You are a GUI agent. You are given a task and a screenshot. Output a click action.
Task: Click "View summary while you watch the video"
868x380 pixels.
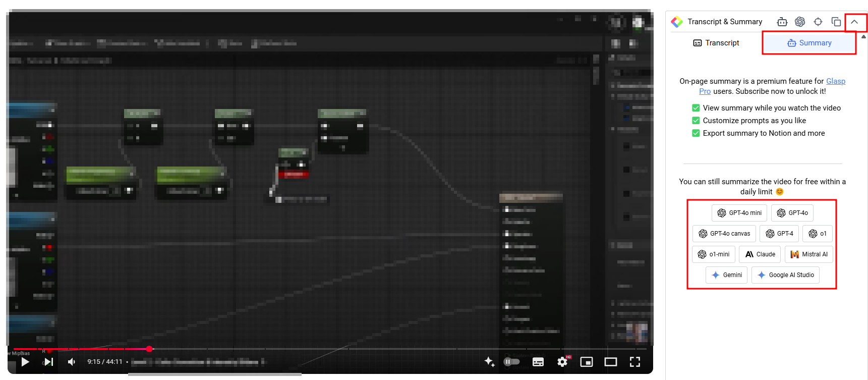point(772,108)
